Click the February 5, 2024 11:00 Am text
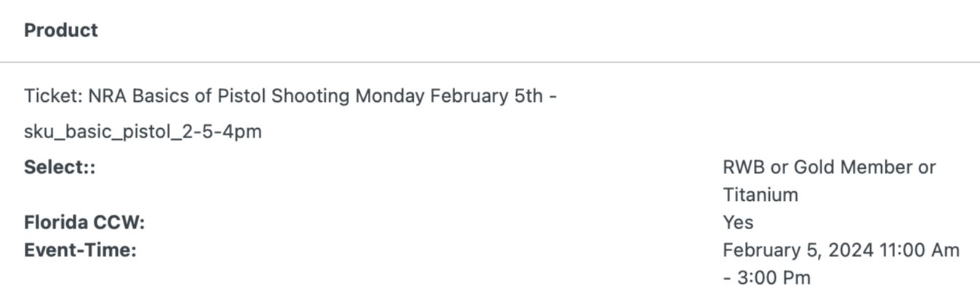Screen dimensions: 980x294 click(841, 250)
